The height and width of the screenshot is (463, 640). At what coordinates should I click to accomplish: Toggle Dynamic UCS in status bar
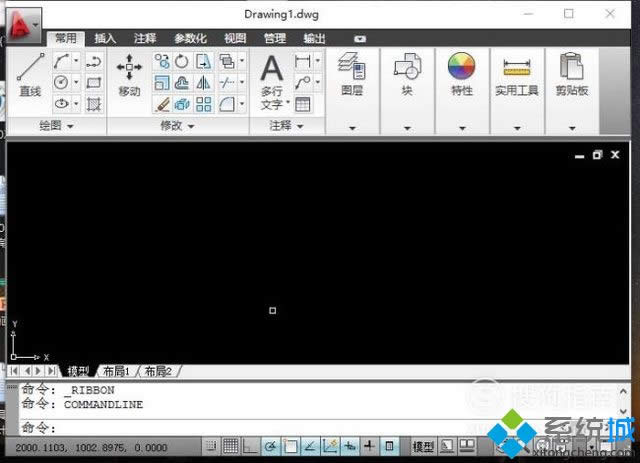click(330, 446)
